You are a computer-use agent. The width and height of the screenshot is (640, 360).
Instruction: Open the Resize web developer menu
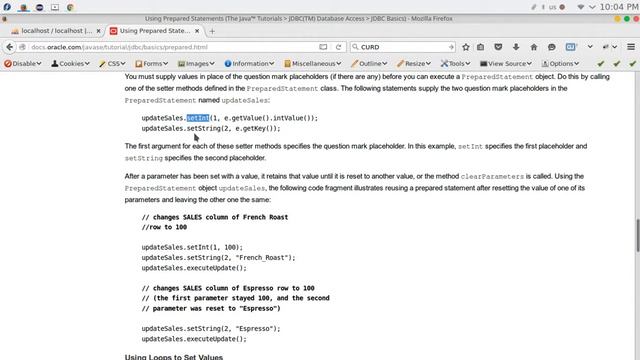414,64
